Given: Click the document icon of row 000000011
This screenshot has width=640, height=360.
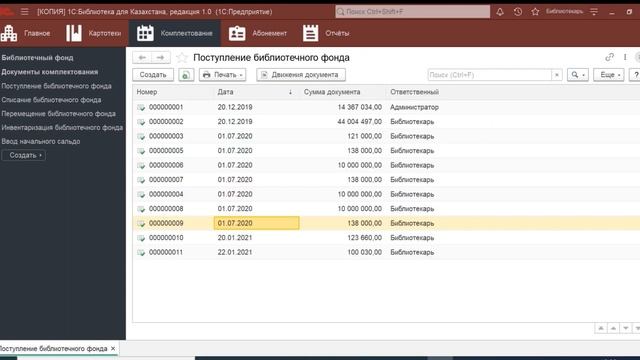Looking at the screenshot, I should pyautogui.click(x=141, y=253).
